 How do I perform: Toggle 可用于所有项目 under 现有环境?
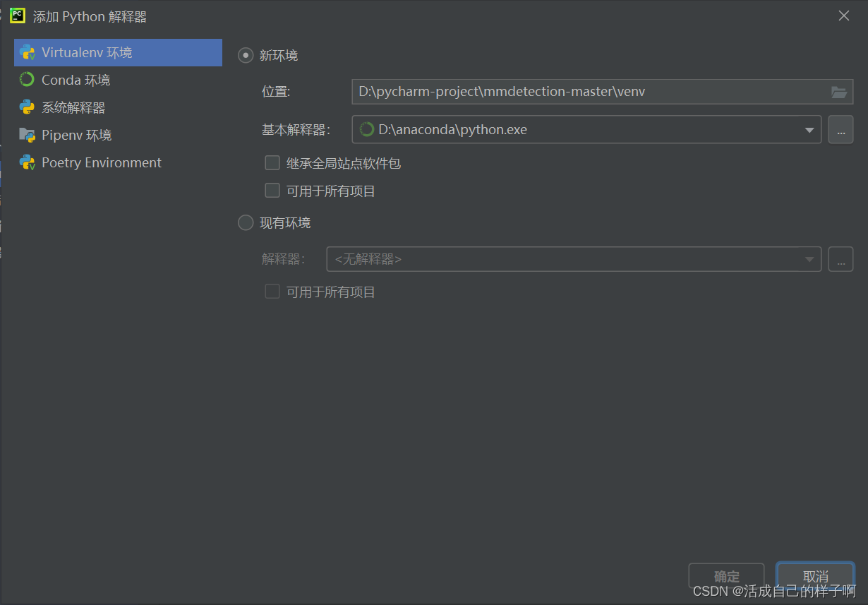pos(272,292)
